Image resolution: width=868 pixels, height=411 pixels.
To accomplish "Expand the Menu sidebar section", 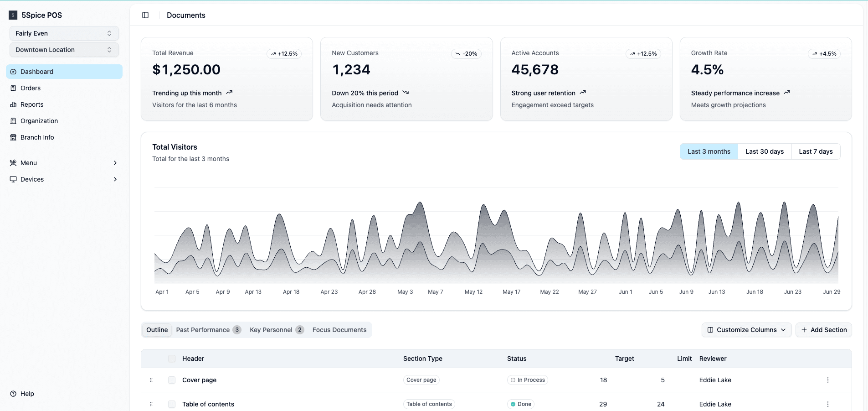I will pyautogui.click(x=64, y=163).
